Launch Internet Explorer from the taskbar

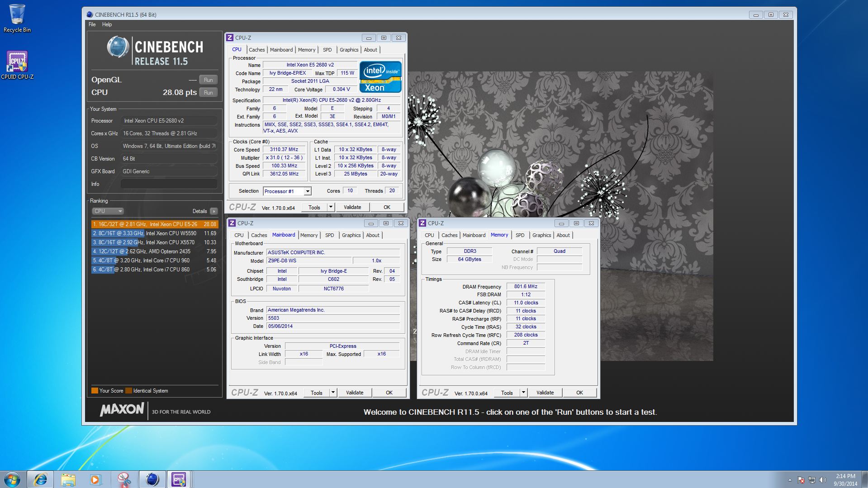pyautogui.click(x=40, y=479)
